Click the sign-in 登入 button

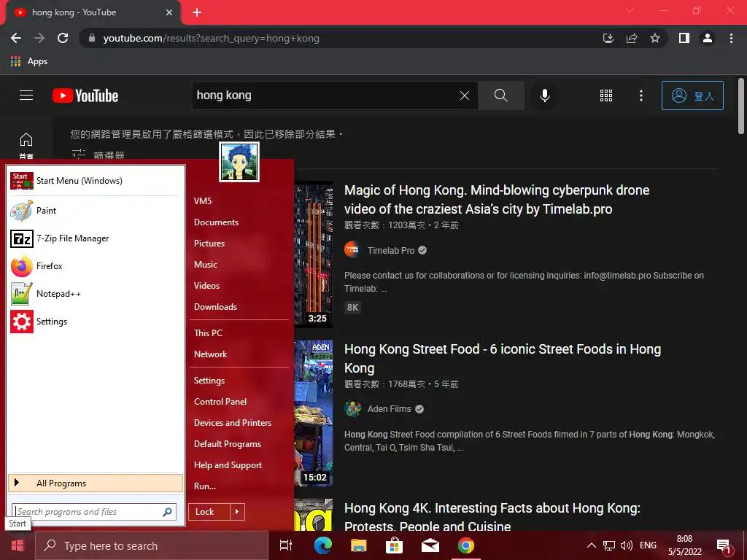[692, 96]
